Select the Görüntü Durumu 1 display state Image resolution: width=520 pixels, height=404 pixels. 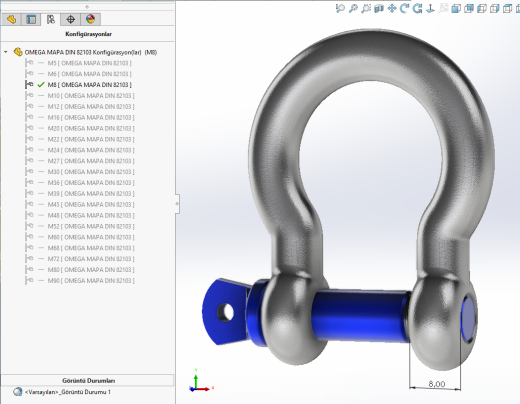pyautogui.click(x=68, y=392)
